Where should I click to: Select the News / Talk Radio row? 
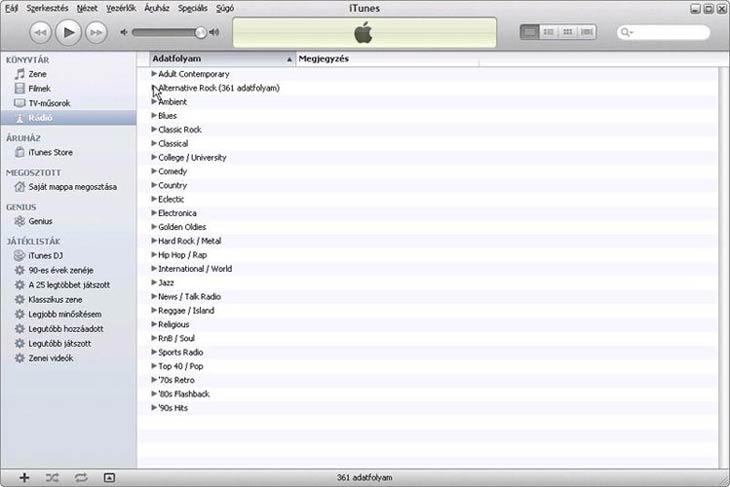pos(427,297)
